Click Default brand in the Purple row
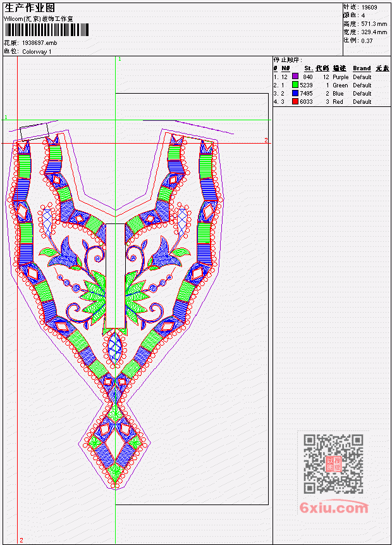The image size is (392, 545). pos(362,77)
